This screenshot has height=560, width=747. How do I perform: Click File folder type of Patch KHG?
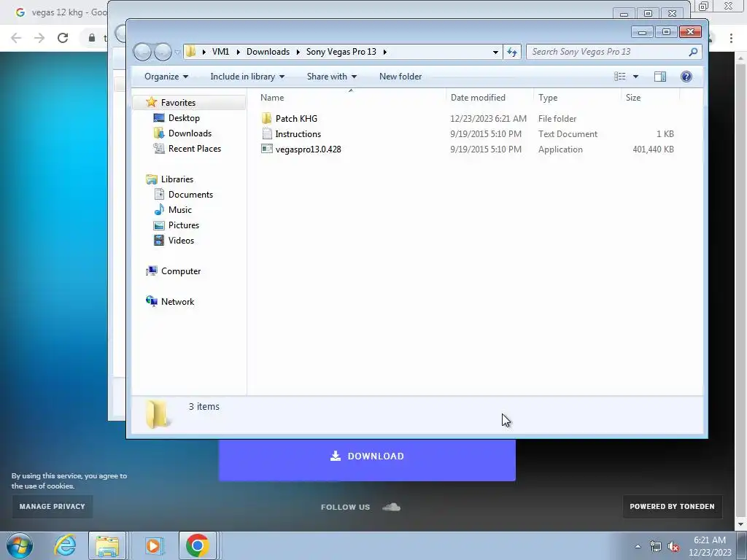557,119
